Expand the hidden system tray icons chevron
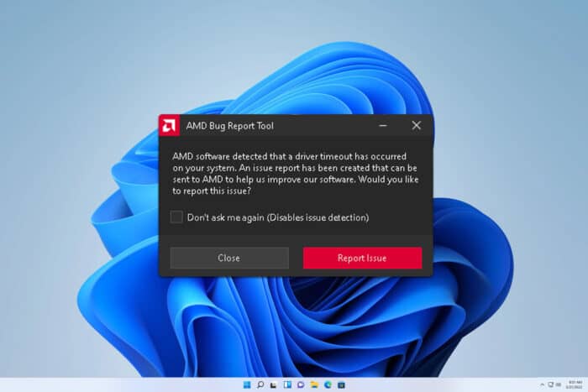The width and height of the screenshot is (588, 392). point(542,385)
